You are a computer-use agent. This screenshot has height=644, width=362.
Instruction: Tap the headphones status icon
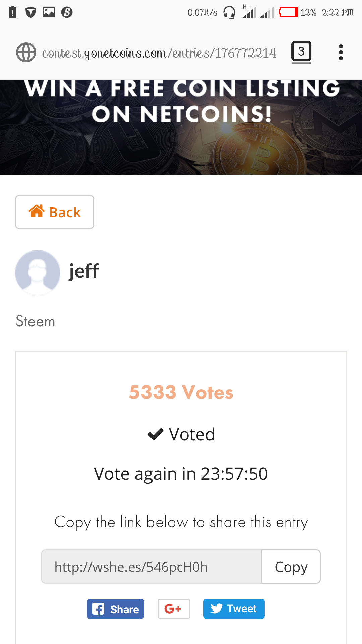[x=229, y=13]
